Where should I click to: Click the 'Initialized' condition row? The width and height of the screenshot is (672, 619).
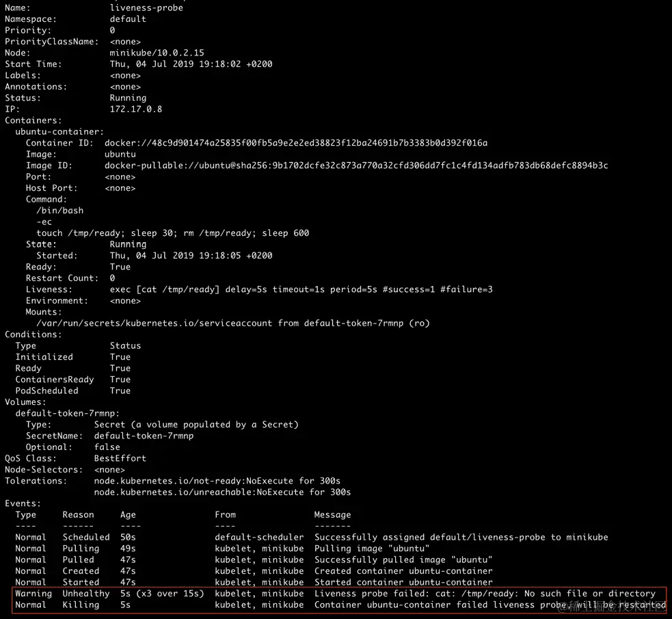click(73, 356)
